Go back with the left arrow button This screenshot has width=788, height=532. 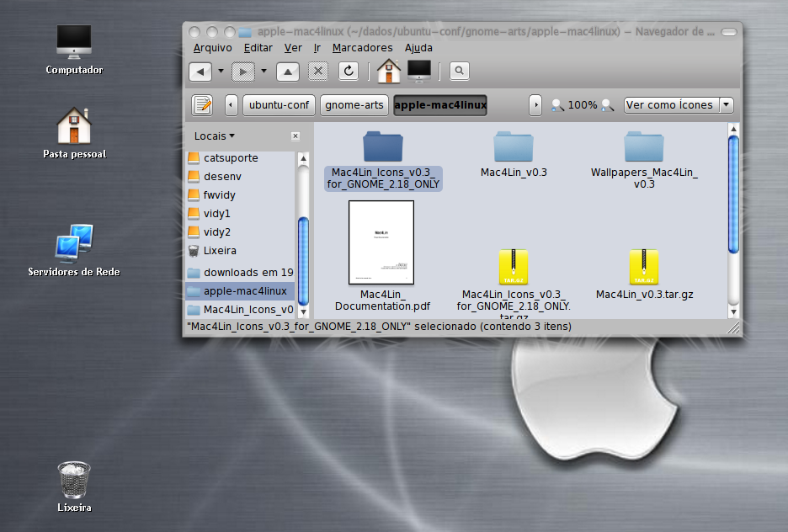click(200, 72)
